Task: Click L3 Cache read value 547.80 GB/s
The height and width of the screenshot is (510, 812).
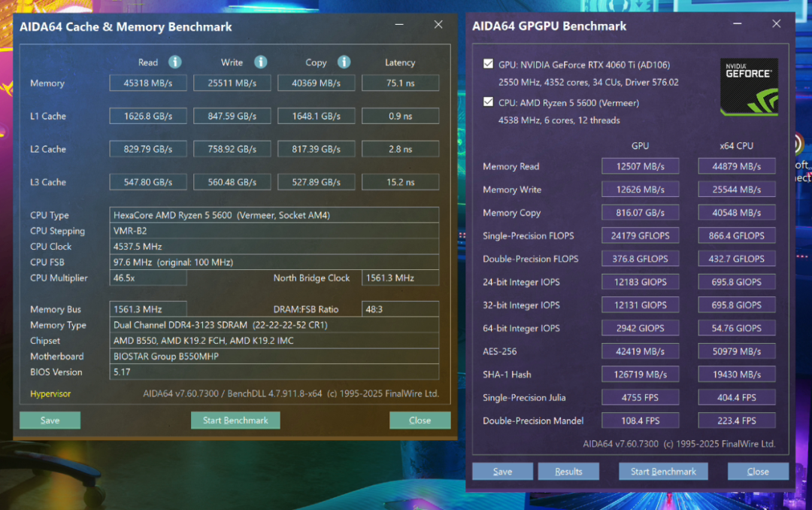Action: (x=148, y=183)
